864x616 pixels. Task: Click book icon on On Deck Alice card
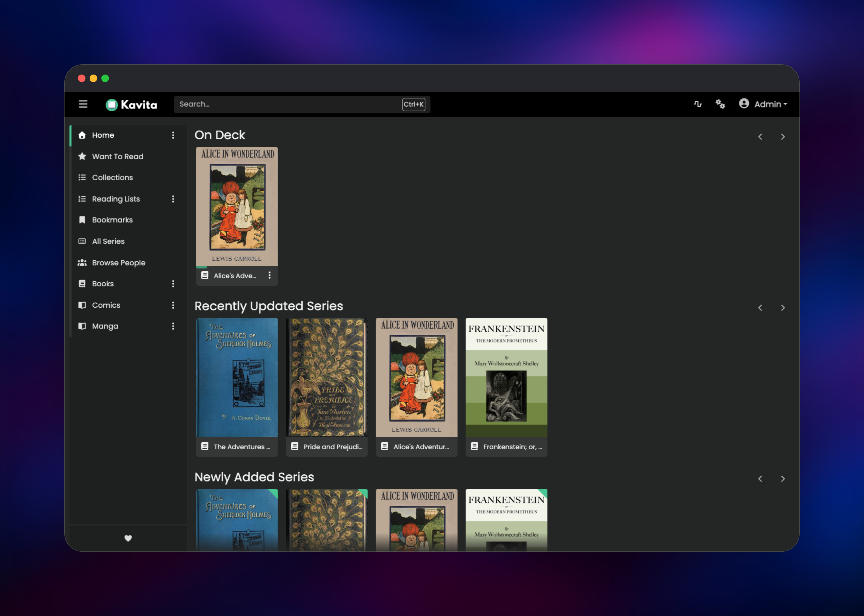pyautogui.click(x=205, y=275)
